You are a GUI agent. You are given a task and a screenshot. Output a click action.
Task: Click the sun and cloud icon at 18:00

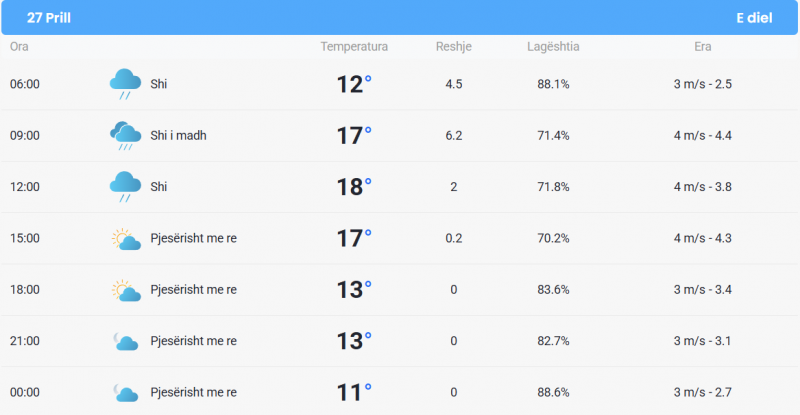coord(126,290)
